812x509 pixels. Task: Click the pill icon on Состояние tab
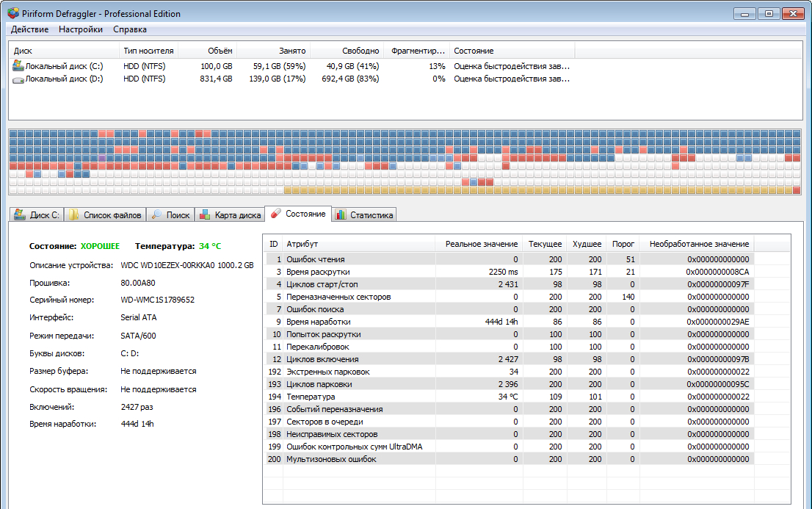pos(276,213)
